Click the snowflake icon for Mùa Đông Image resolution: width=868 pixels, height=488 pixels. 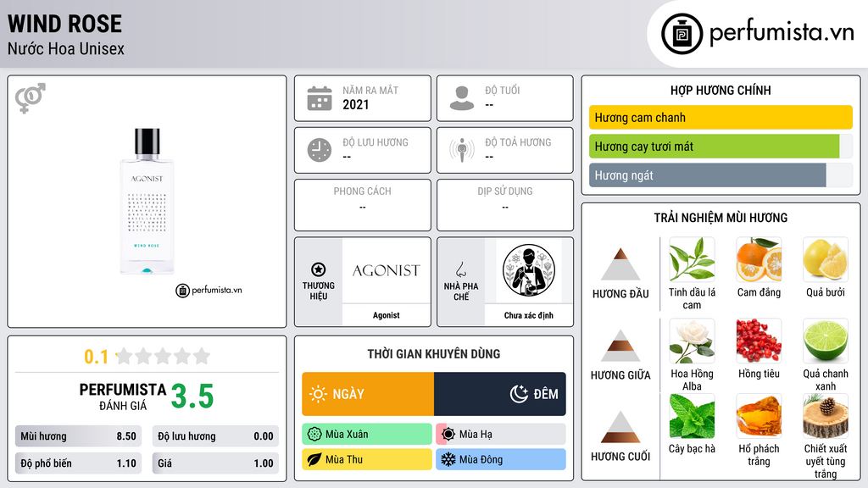click(x=448, y=459)
